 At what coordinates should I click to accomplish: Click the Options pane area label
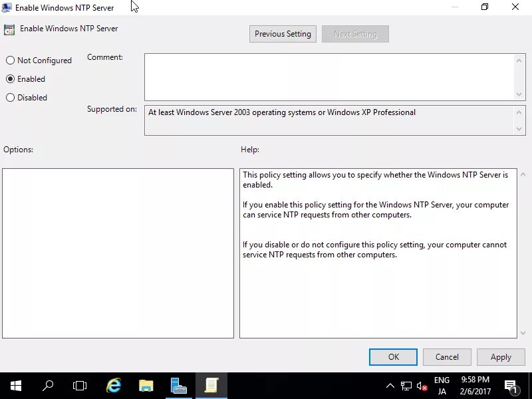[19, 150]
